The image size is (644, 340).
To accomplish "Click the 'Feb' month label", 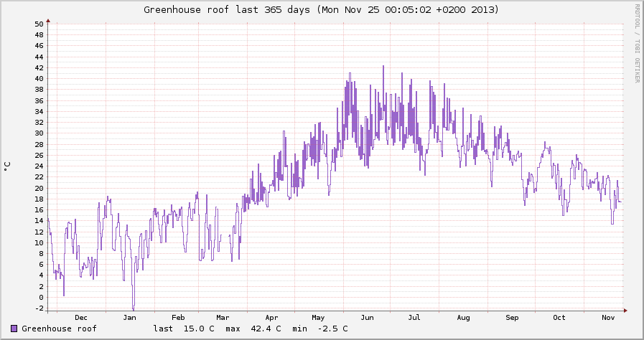I will point(178,318).
